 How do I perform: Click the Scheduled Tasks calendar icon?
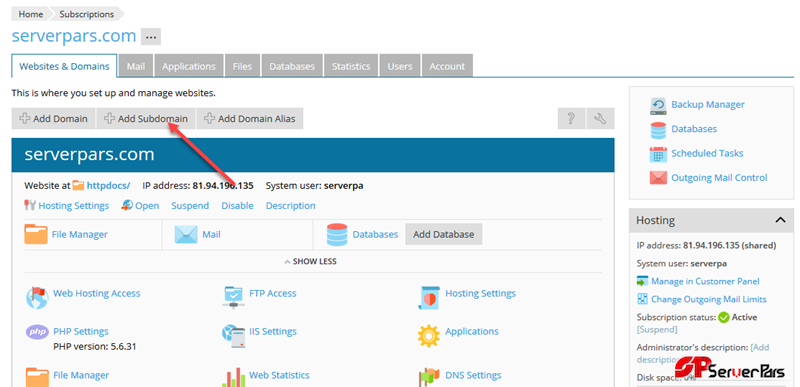[658, 154]
